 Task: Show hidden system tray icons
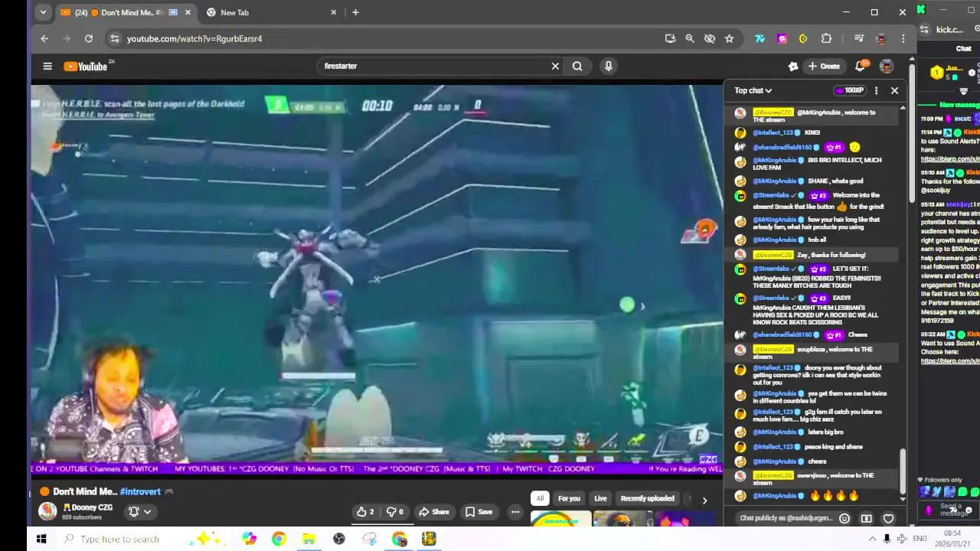click(872, 539)
